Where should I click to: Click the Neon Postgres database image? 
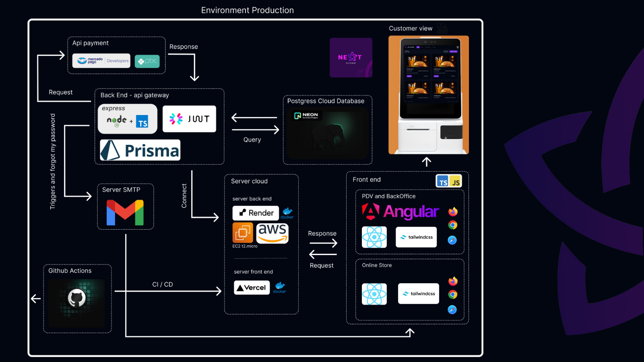pos(328,133)
